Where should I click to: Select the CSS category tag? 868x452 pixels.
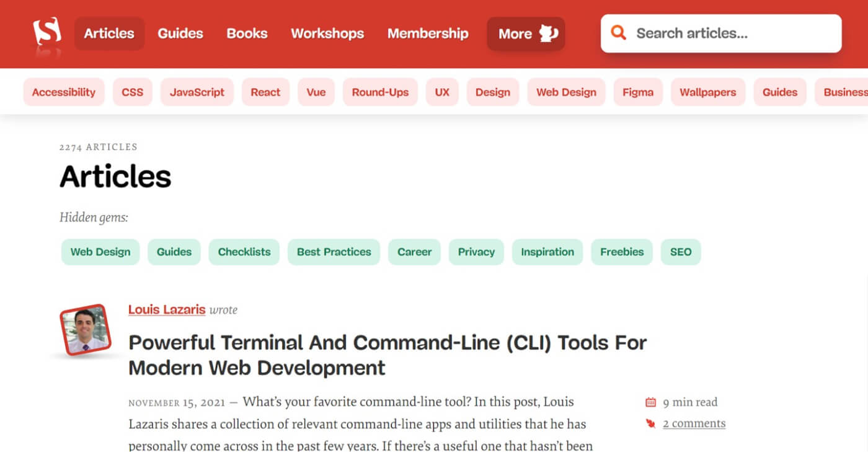pos(133,92)
